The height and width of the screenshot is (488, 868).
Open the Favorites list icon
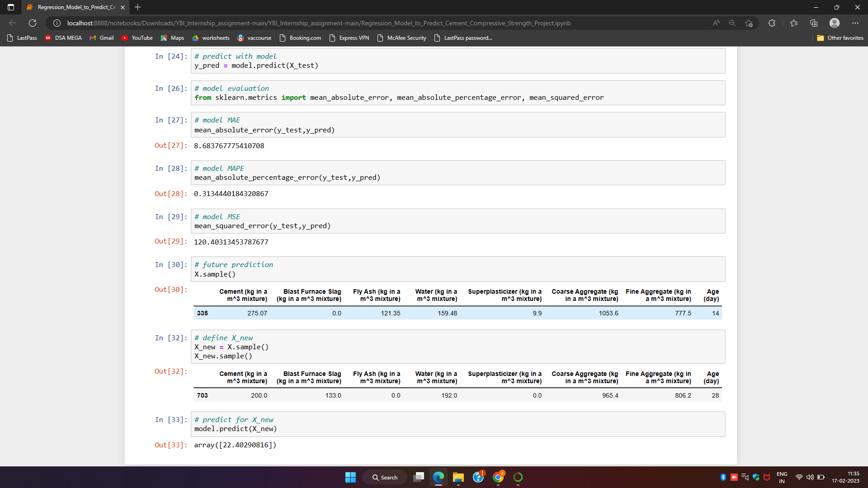click(794, 23)
